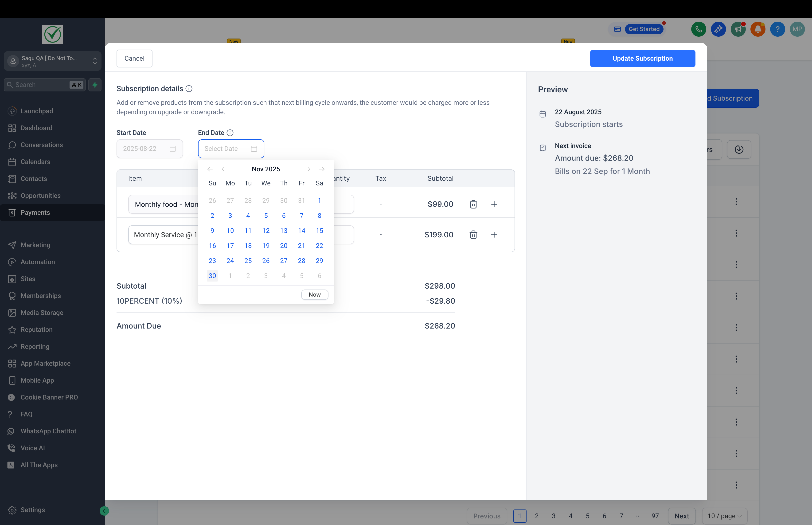
Task: Remove the Monthly food product using the trash icon
Action: coord(473,204)
